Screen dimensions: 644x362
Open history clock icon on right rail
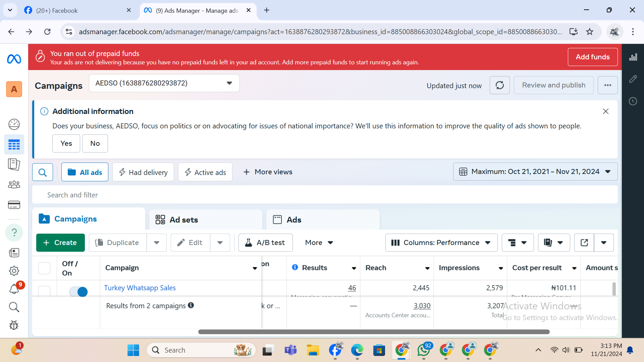click(x=633, y=101)
